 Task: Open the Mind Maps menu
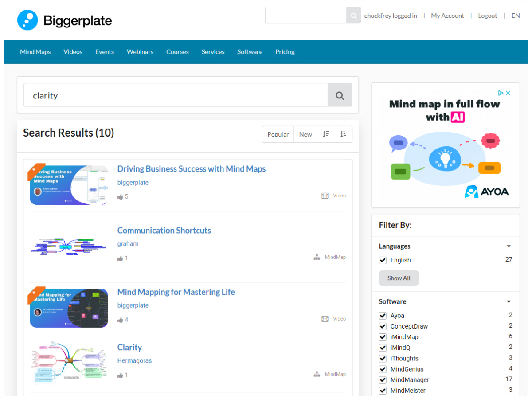coord(35,52)
